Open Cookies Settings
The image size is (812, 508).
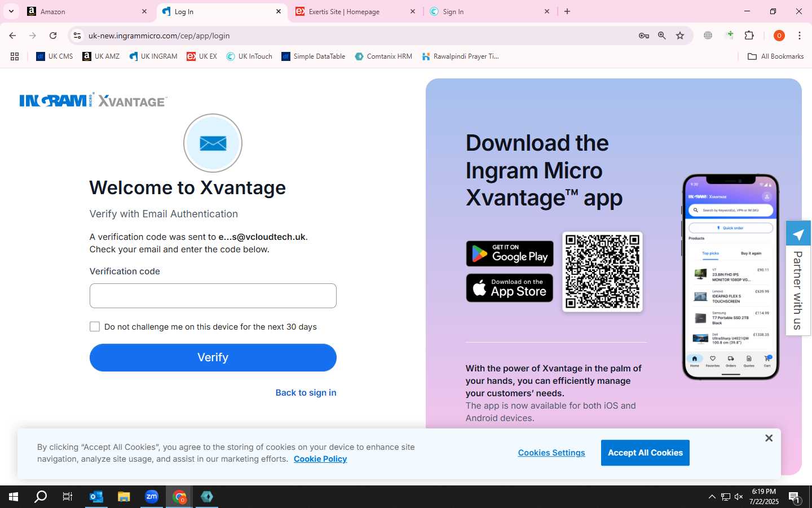click(x=551, y=453)
